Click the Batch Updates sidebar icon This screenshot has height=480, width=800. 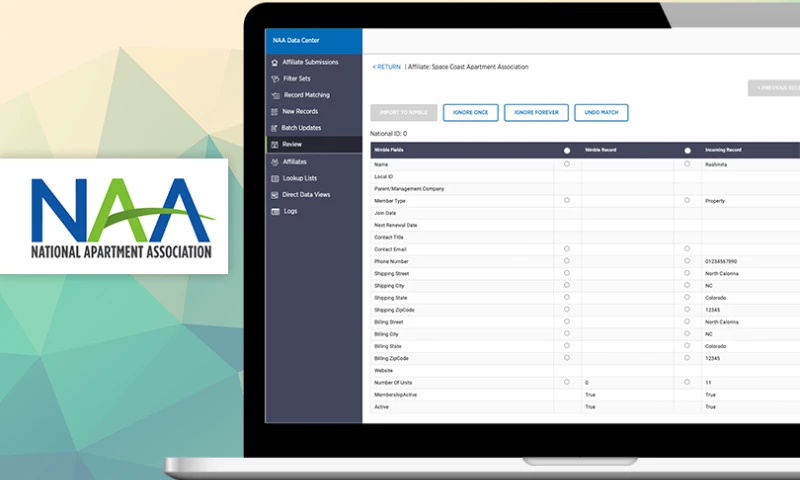pos(274,128)
